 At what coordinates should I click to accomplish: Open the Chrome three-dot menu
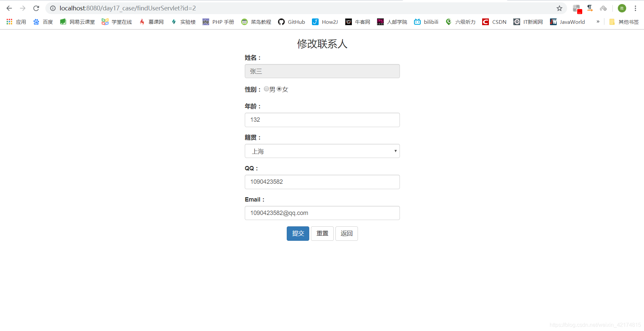coord(635,8)
